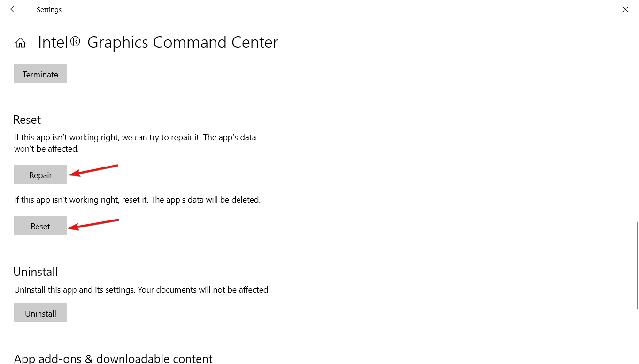Minimize the Settings window
The height and width of the screenshot is (364, 639).
(571, 9)
